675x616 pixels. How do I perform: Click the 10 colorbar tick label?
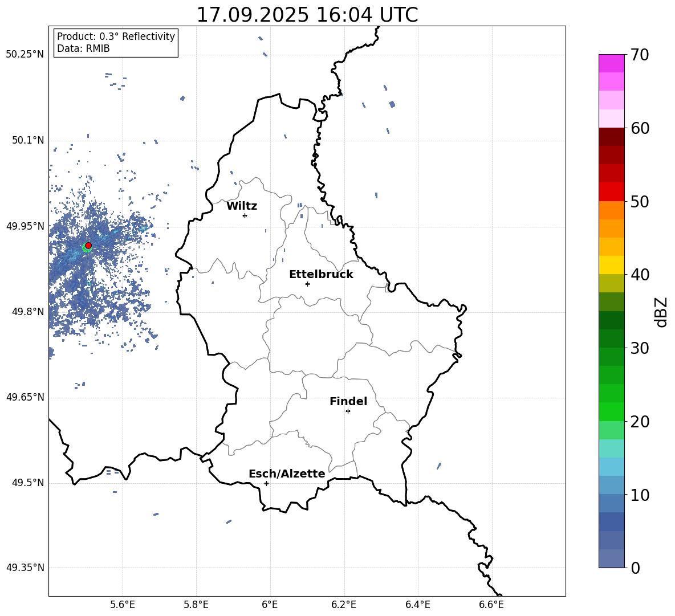click(639, 495)
